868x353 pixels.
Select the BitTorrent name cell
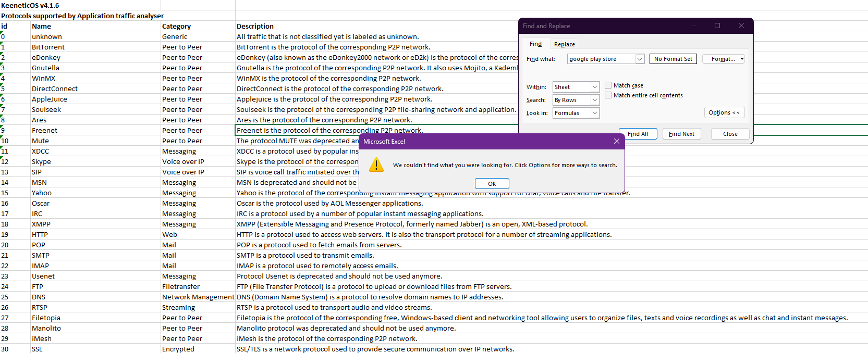click(95, 47)
